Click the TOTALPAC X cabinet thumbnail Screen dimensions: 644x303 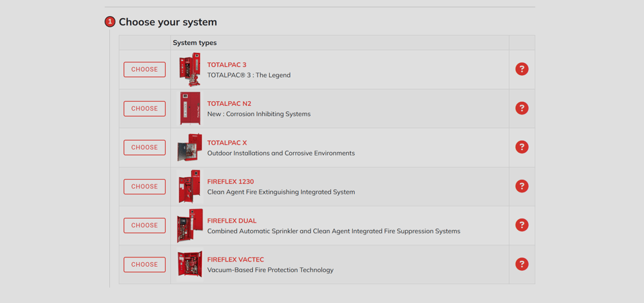pos(190,147)
